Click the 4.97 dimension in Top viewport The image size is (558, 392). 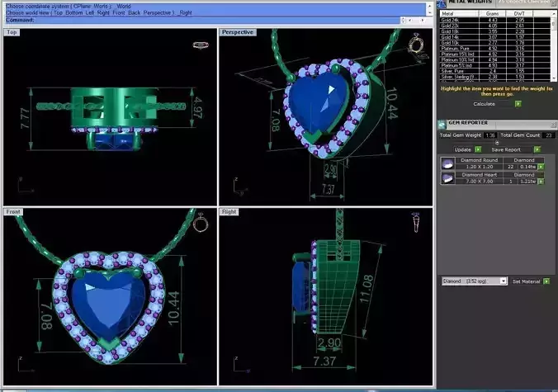(x=198, y=108)
